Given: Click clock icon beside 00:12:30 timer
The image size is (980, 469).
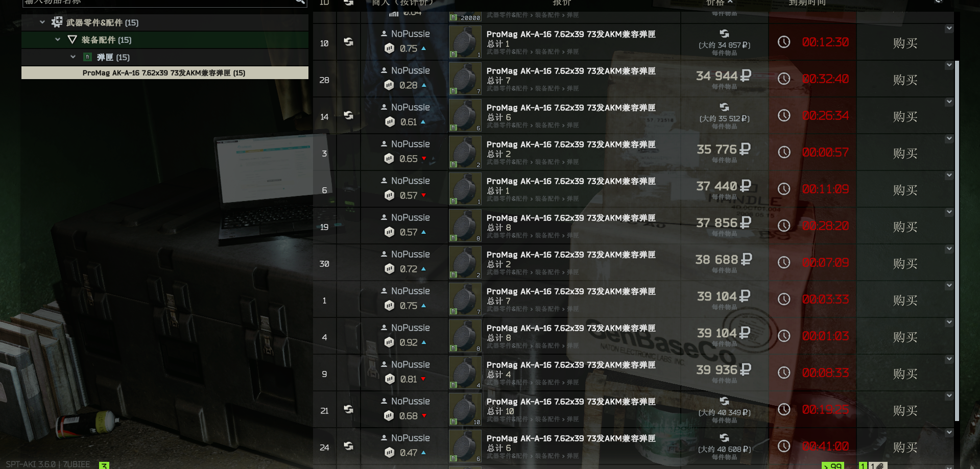Looking at the screenshot, I should (x=784, y=42).
